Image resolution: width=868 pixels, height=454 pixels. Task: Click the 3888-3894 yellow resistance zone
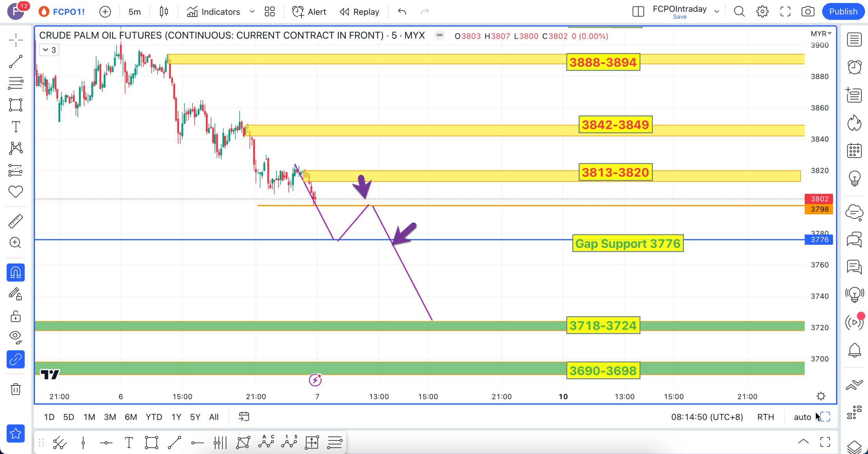point(373,59)
